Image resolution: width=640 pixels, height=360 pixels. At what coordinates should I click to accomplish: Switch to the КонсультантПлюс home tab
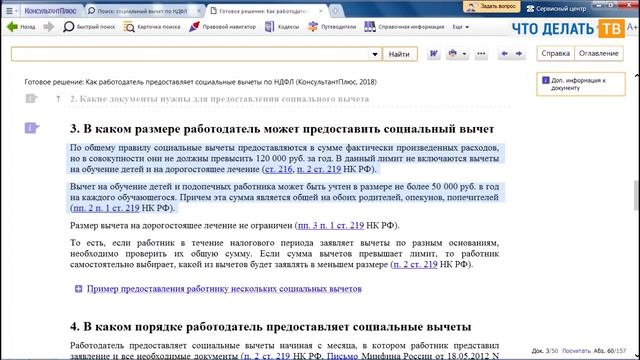[51, 11]
